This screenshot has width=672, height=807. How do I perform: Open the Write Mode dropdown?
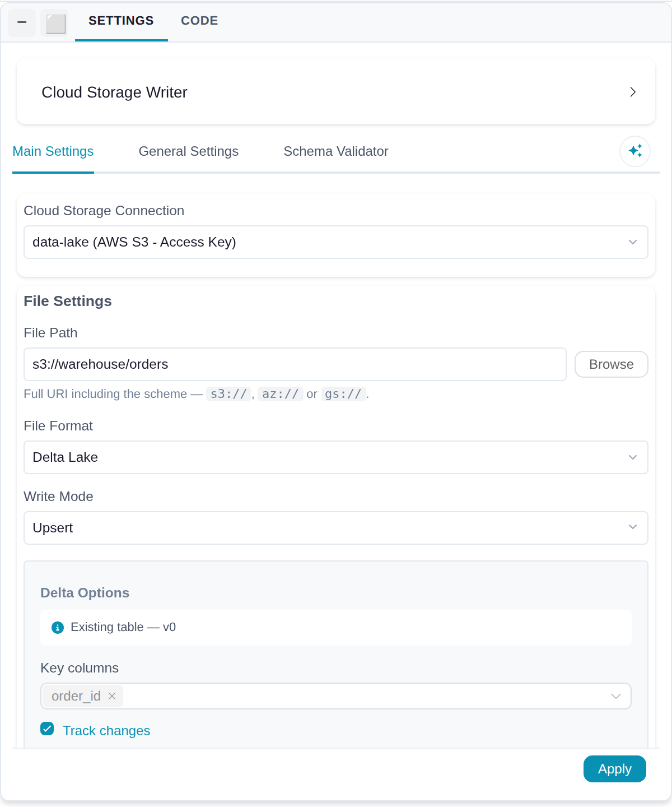tap(336, 528)
